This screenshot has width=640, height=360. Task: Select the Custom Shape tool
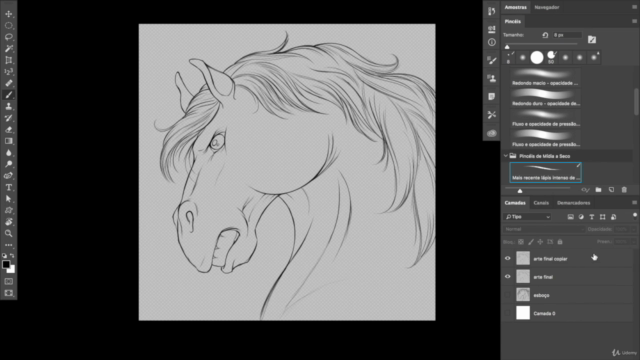point(9,210)
